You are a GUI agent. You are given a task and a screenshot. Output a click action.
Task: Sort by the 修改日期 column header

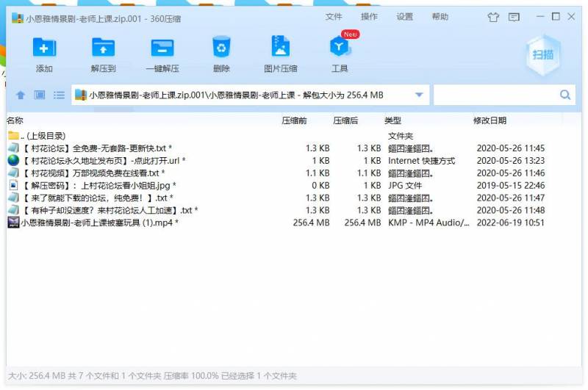coord(490,120)
